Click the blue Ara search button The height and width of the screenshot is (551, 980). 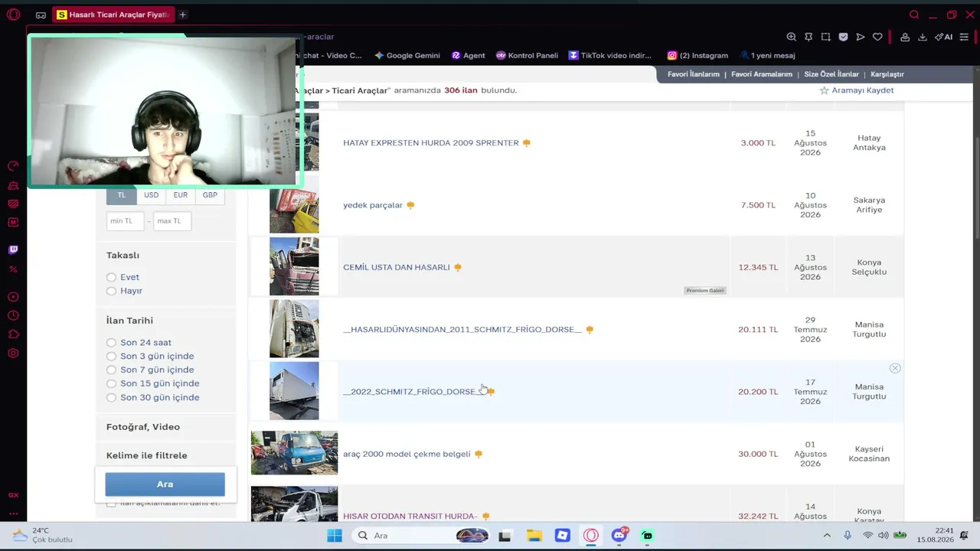tap(165, 484)
